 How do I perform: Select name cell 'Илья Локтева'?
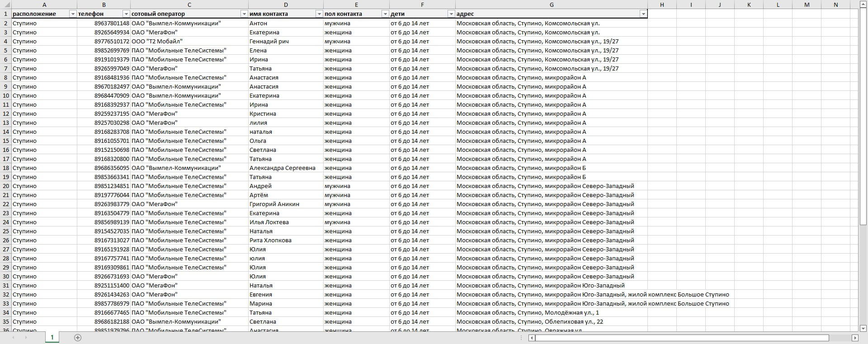point(286,222)
